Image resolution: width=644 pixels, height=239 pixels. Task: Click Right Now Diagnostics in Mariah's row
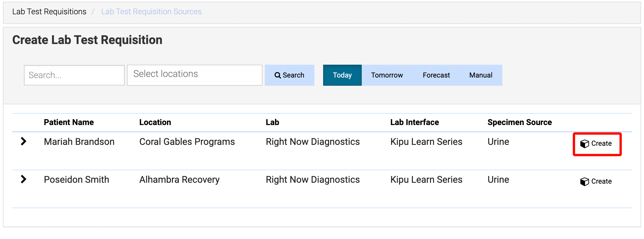(313, 142)
